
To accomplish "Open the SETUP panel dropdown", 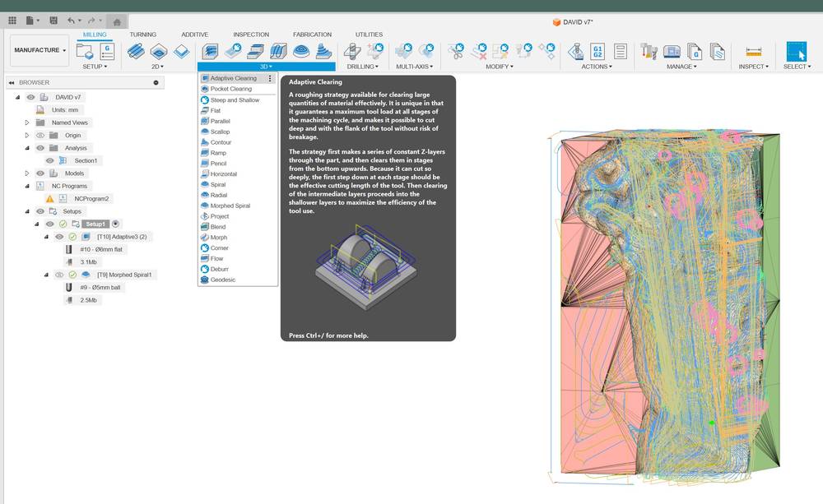I will tap(95, 67).
